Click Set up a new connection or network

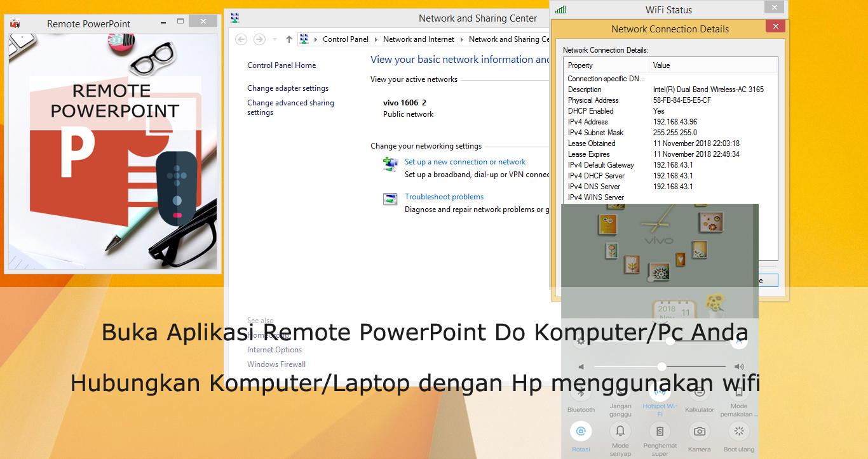click(465, 162)
